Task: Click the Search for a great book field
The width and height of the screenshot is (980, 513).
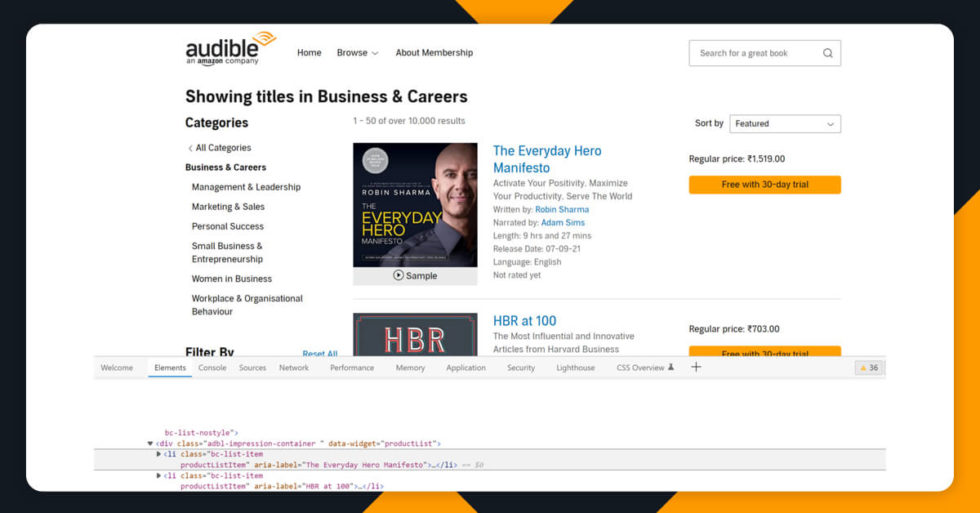Action: pos(765,53)
